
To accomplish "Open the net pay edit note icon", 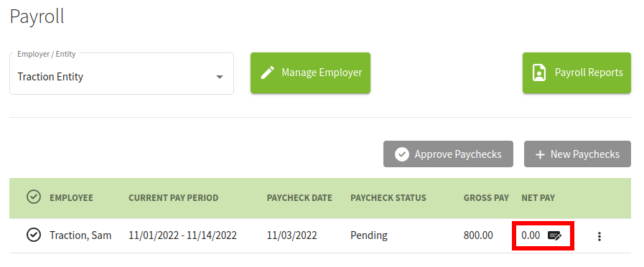I will click(x=554, y=236).
